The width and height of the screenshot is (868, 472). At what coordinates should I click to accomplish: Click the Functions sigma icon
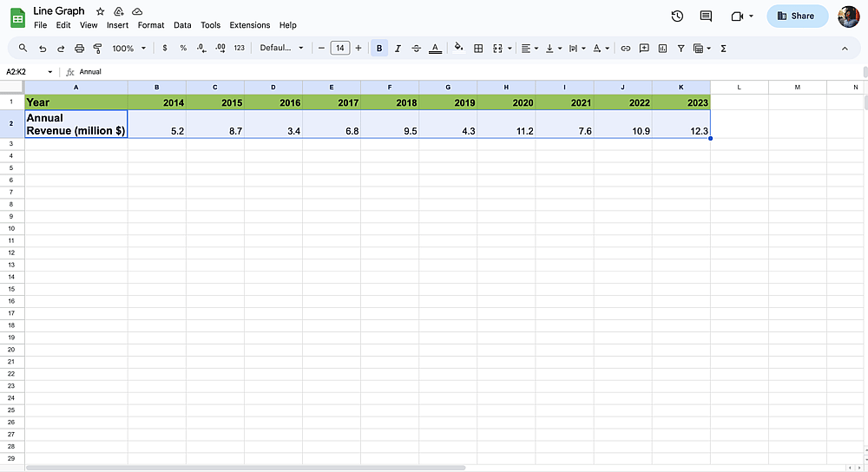[723, 49]
